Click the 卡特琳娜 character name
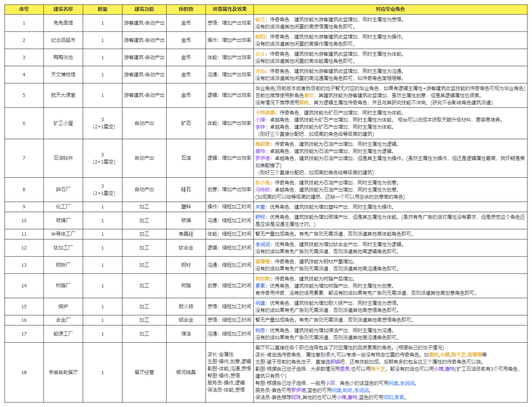This screenshot has height=407, width=532. 265,113
